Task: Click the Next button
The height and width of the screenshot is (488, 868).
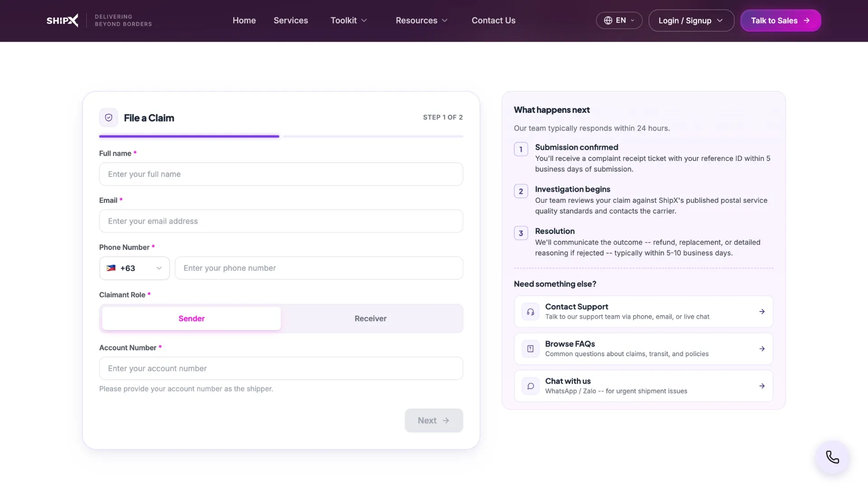Action: tap(434, 421)
